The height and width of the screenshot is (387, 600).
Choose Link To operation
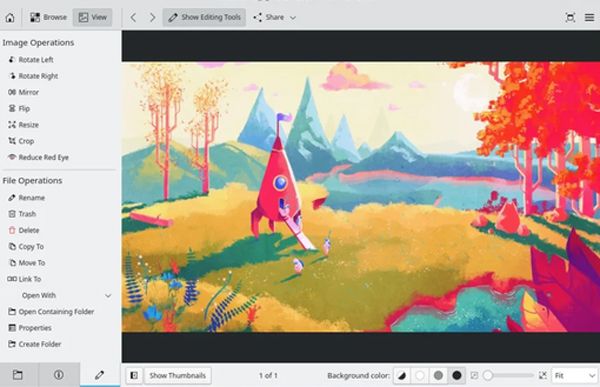click(24, 279)
